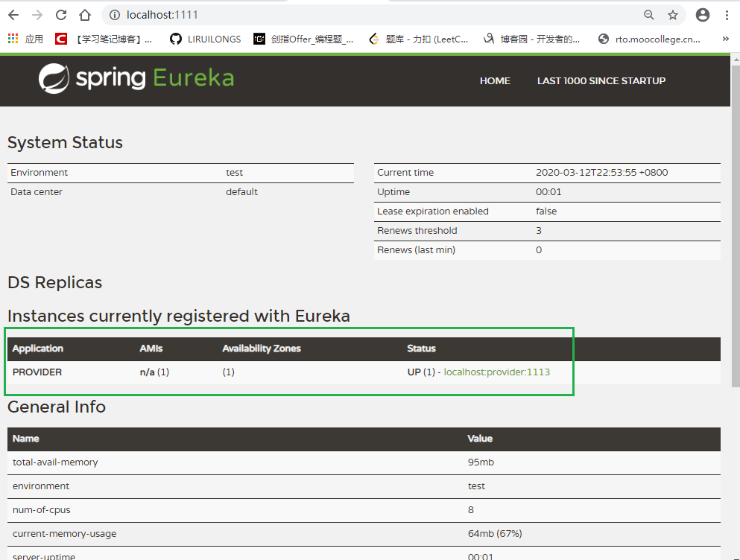This screenshot has width=740, height=560.
Task: Click the 'Renews (last min)' label
Action: pos(417,250)
